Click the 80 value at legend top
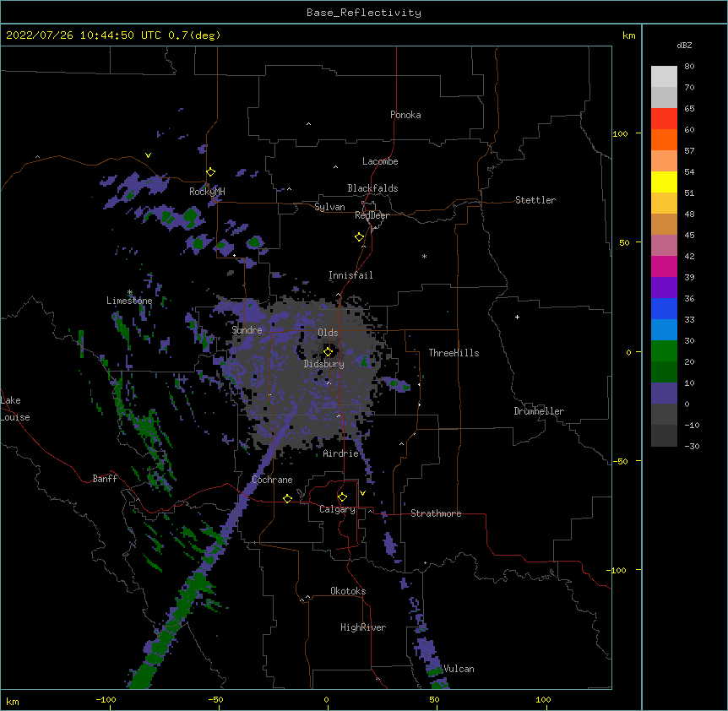 [x=689, y=67]
